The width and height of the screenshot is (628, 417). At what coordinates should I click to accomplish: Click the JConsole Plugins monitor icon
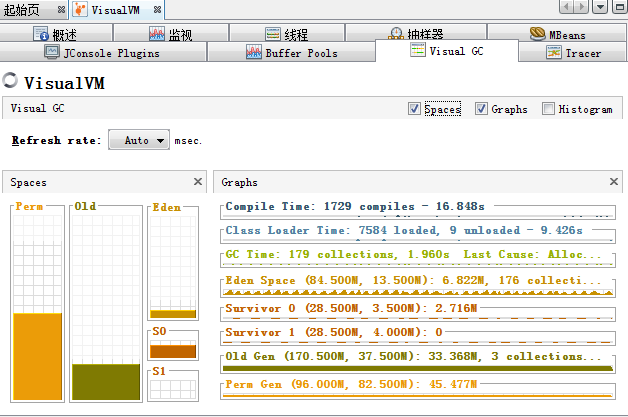52,52
